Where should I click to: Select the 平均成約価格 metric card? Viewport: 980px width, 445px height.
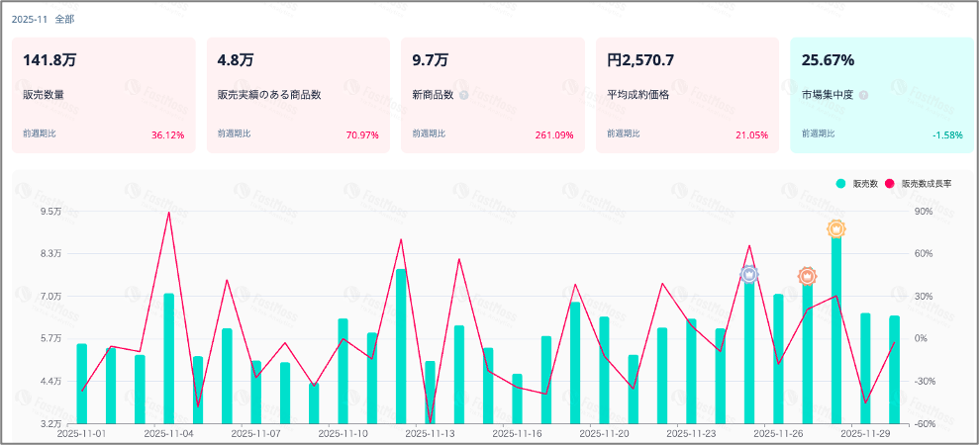tap(688, 95)
